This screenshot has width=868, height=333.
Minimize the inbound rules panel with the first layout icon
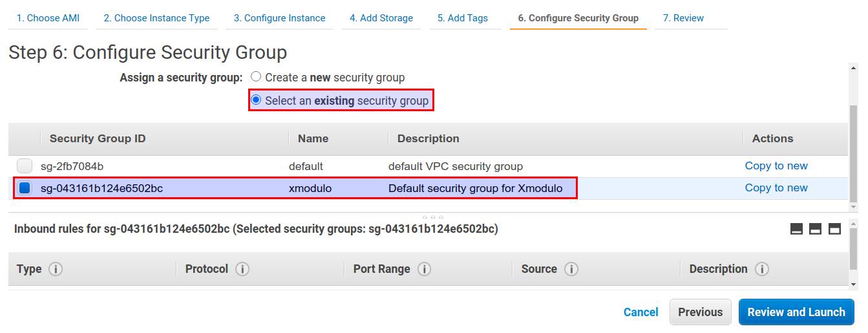tap(797, 229)
